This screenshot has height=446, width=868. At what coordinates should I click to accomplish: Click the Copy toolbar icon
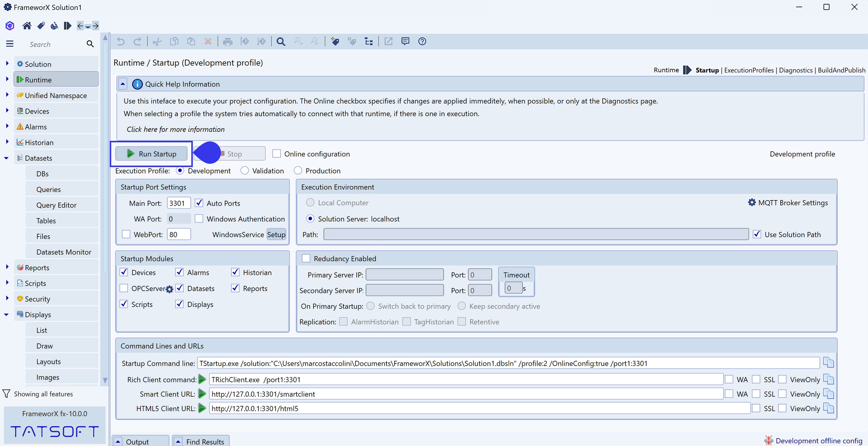[x=174, y=41]
